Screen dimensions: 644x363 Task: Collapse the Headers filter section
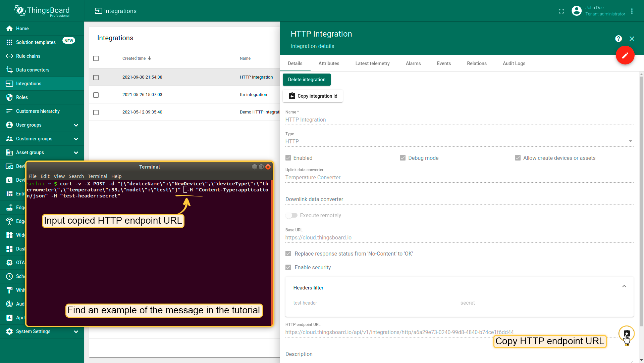pos(624,286)
